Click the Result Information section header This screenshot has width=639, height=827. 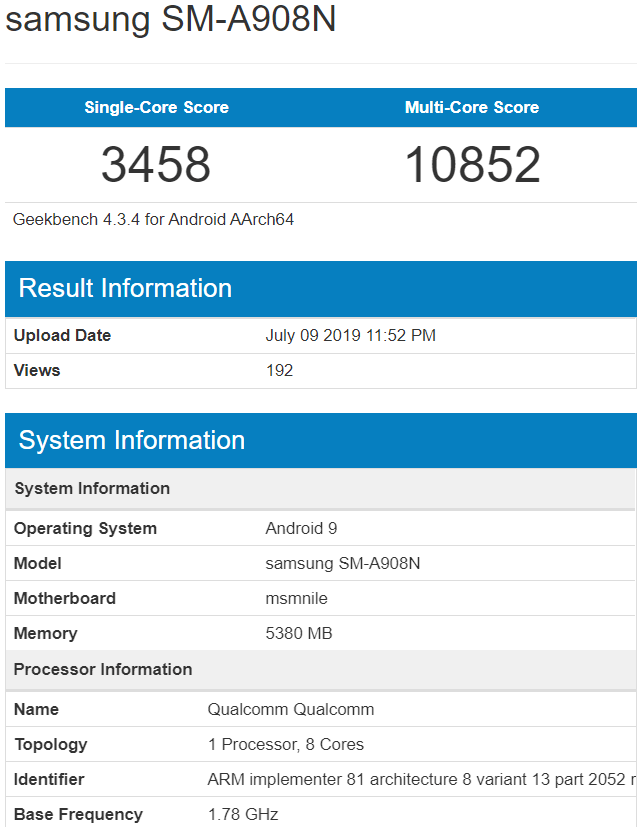(321, 289)
